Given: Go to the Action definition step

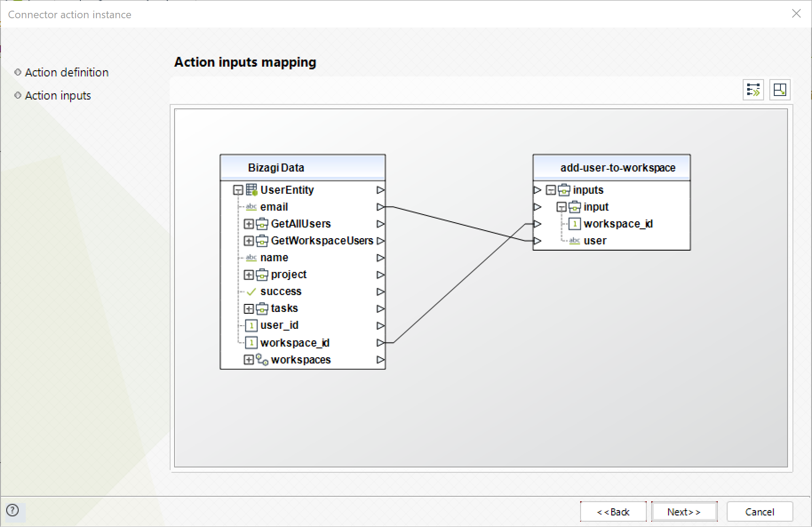Looking at the screenshot, I should point(67,72).
